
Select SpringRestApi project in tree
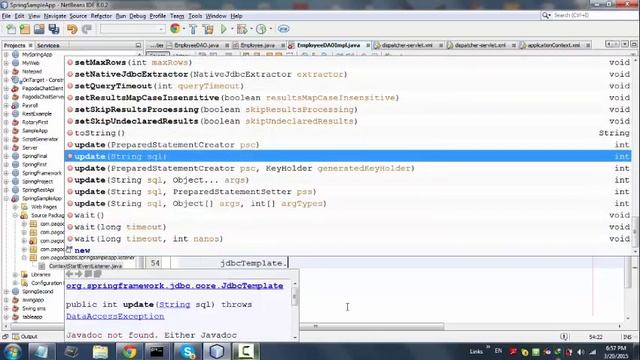pyautogui.click(x=38, y=190)
